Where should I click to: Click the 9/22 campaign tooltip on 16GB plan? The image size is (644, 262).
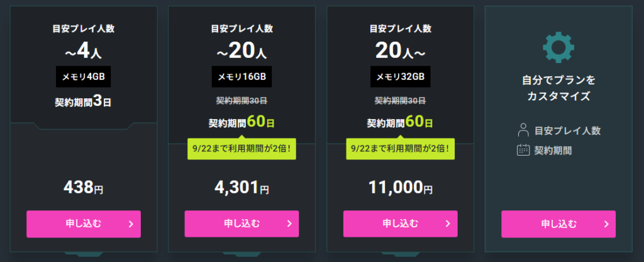click(x=241, y=147)
